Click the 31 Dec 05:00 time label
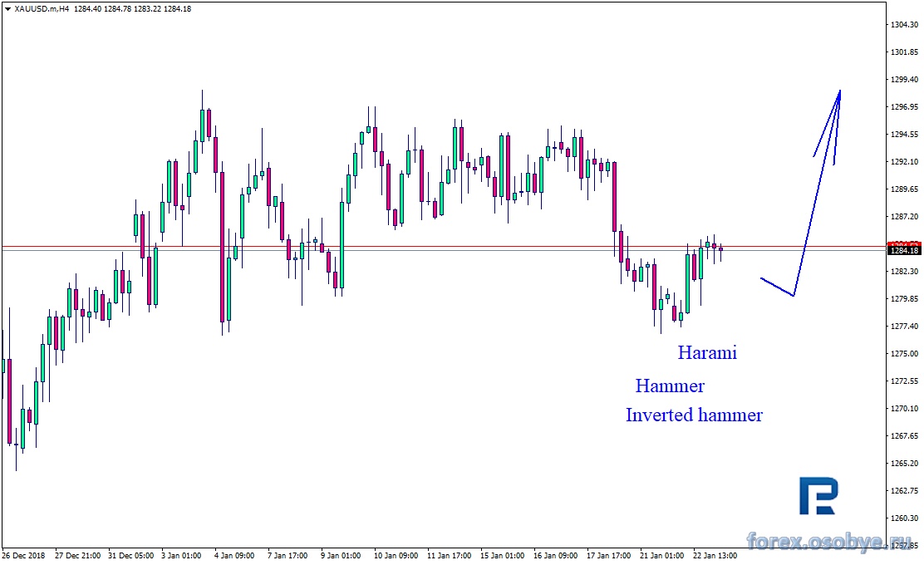 130,556
